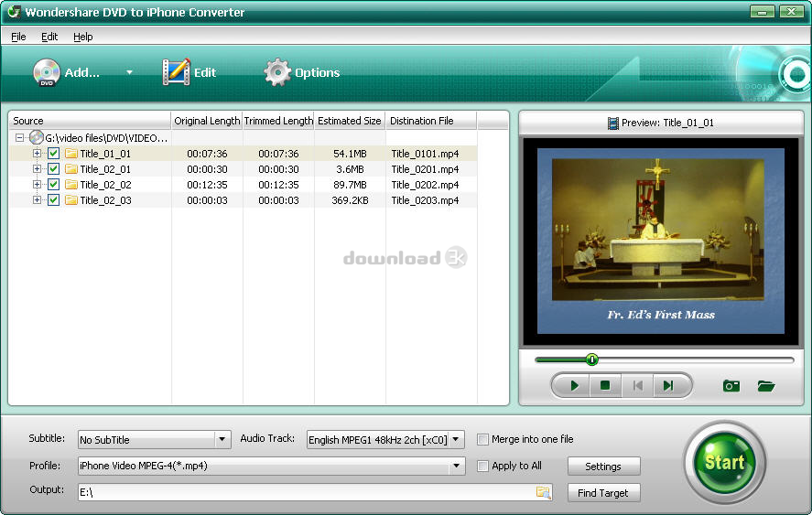Click the application logo in title bar
Image resolution: width=812 pixels, height=515 pixels.
click(14, 11)
